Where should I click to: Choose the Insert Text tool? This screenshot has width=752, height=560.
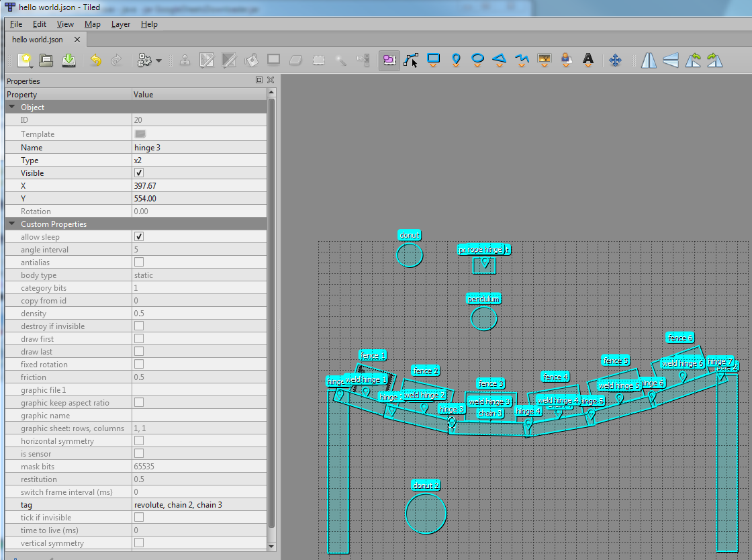click(588, 60)
